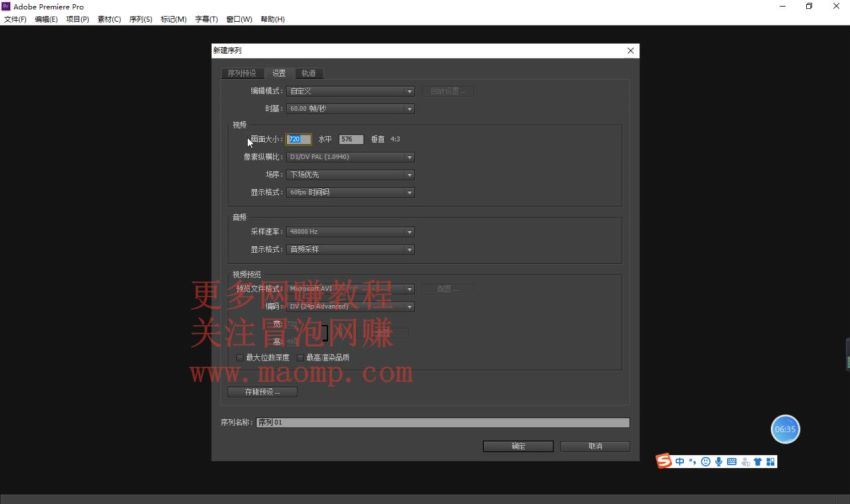
Task: Open the 窗口(W) menu
Action: pyautogui.click(x=239, y=19)
